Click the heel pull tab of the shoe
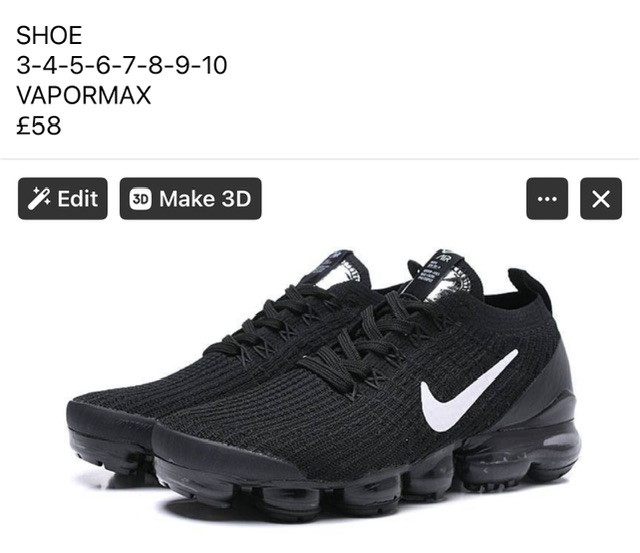Image resolution: width=640 pixels, height=553 pixels. (x=529, y=288)
